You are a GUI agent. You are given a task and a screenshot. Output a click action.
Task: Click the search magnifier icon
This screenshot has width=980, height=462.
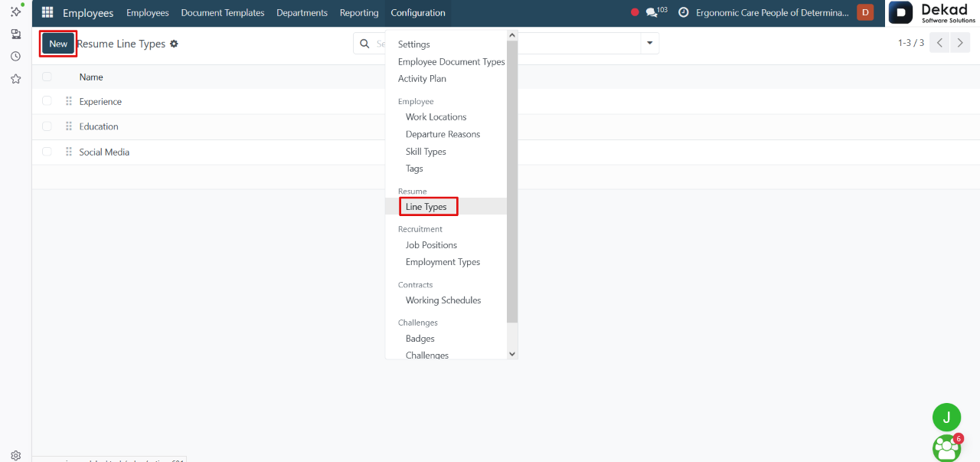tap(365, 44)
